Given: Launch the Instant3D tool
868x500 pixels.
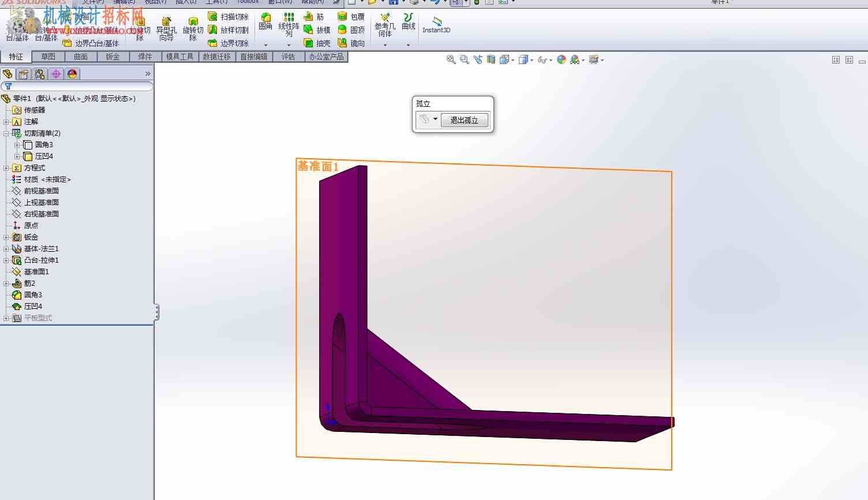Looking at the screenshot, I should click(436, 24).
